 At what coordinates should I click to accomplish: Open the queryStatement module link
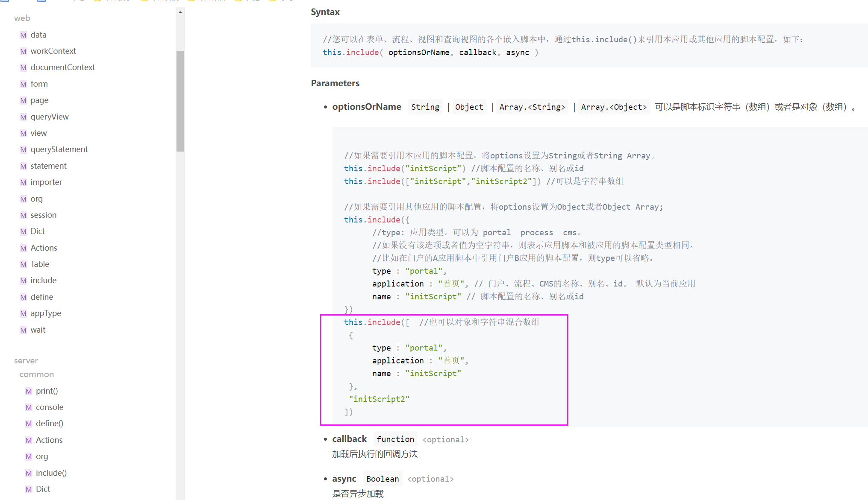[x=59, y=149]
